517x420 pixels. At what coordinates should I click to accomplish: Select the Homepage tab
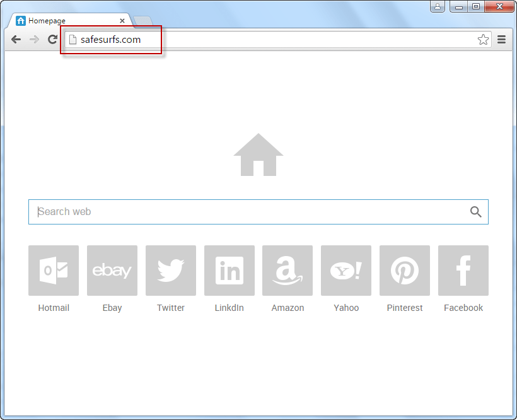click(70, 21)
